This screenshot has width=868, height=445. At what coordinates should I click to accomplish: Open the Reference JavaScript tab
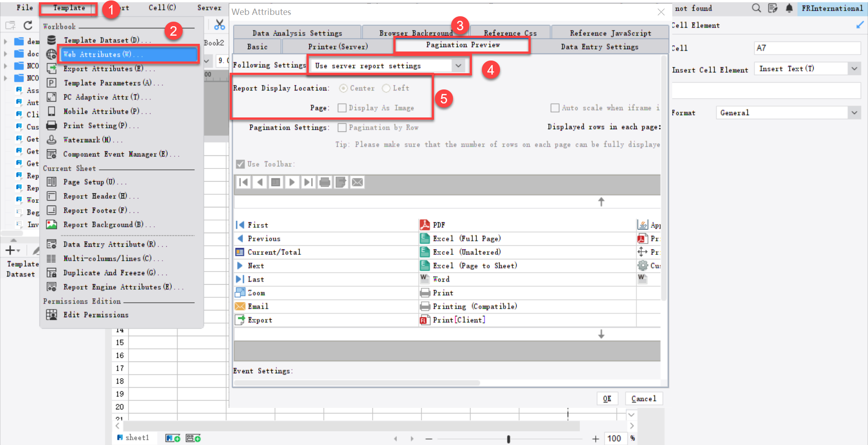[x=610, y=33]
